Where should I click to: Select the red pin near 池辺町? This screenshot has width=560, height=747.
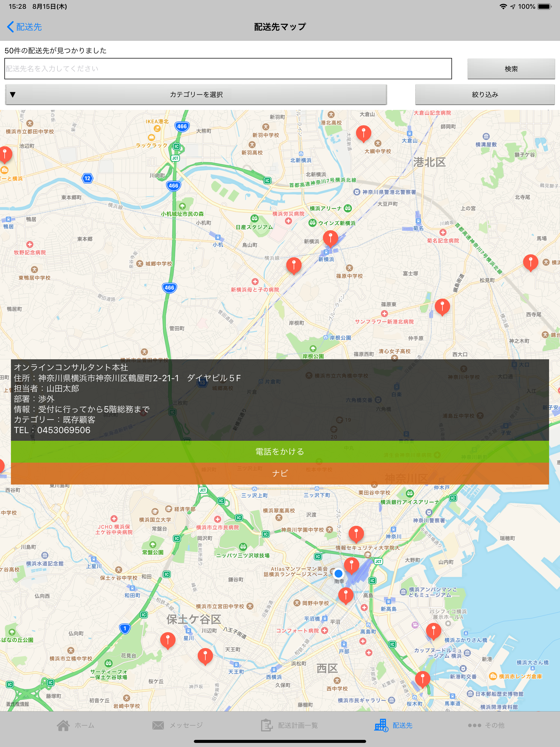[x=5, y=154]
